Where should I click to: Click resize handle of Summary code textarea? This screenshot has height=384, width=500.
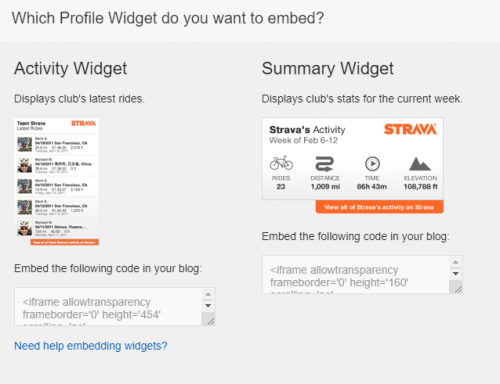[x=458, y=289]
